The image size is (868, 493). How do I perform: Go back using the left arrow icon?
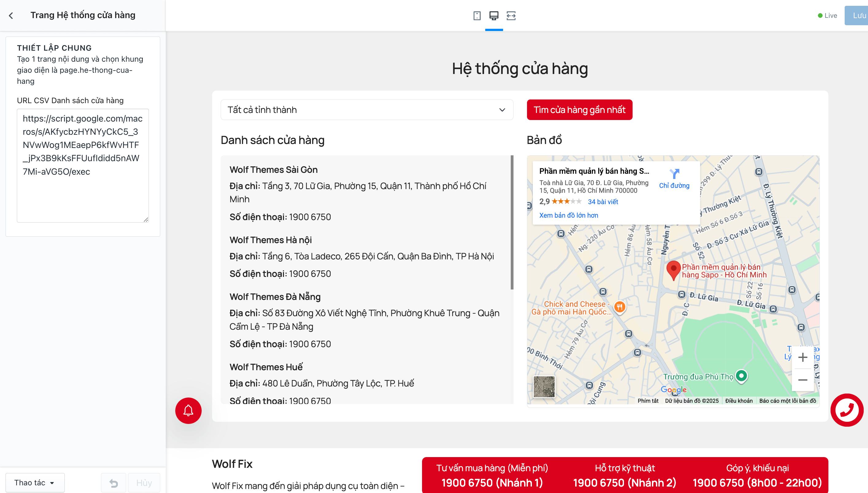click(x=11, y=16)
